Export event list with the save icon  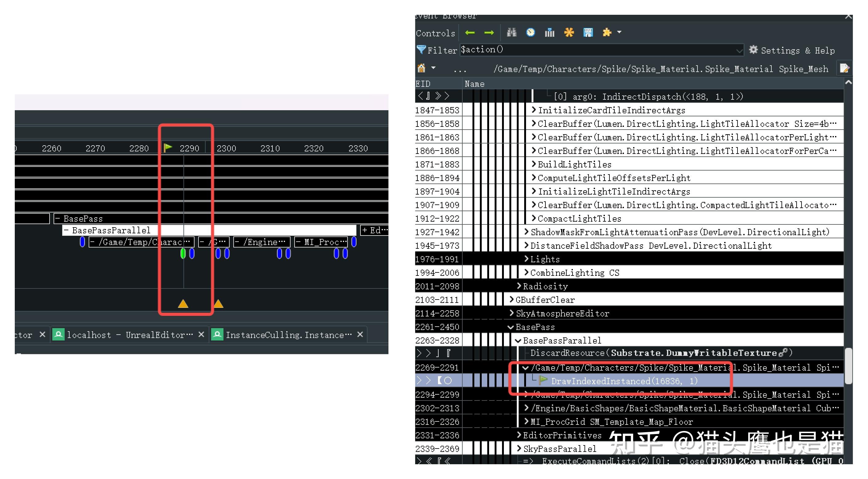coord(588,33)
